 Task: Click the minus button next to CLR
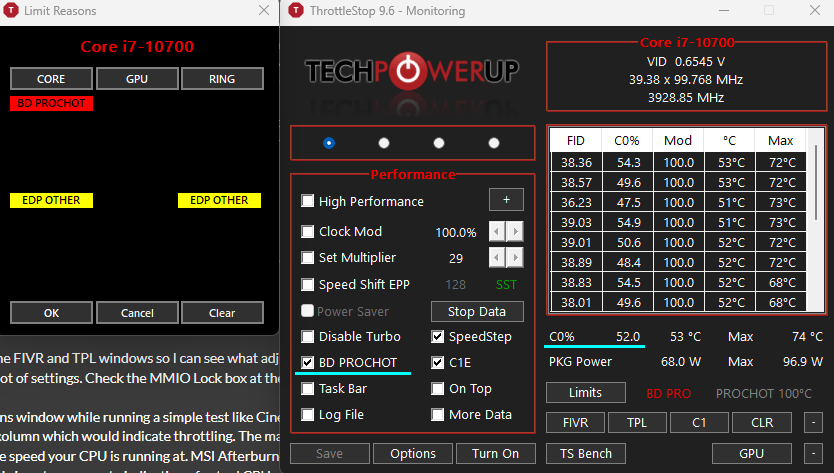point(813,422)
